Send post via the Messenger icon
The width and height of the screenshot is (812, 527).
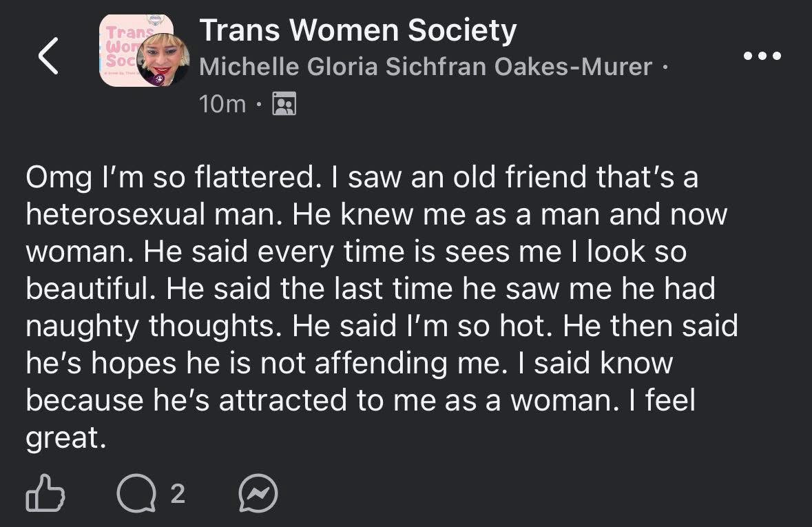click(258, 493)
